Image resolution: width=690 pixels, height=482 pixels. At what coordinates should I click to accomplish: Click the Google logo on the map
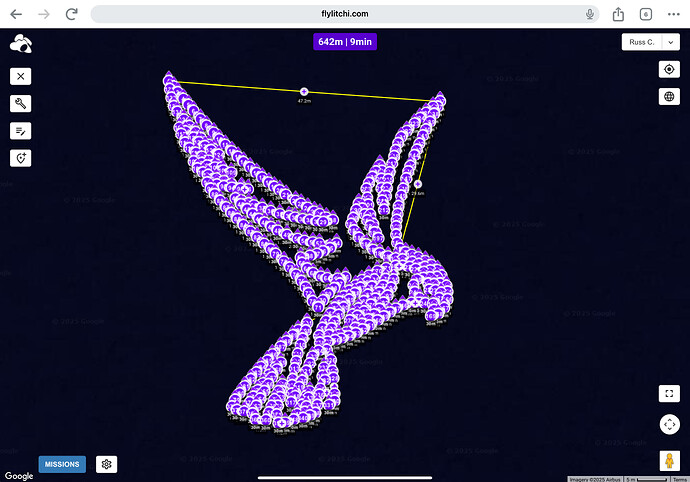(x=19, y=476)
